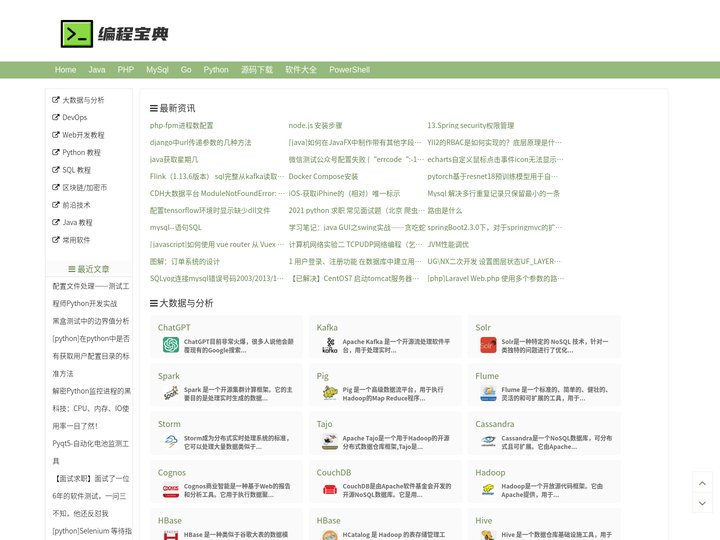Open Python in the top navigation
This screenshot has width=720, height=540.
click(x=216, y=70)
